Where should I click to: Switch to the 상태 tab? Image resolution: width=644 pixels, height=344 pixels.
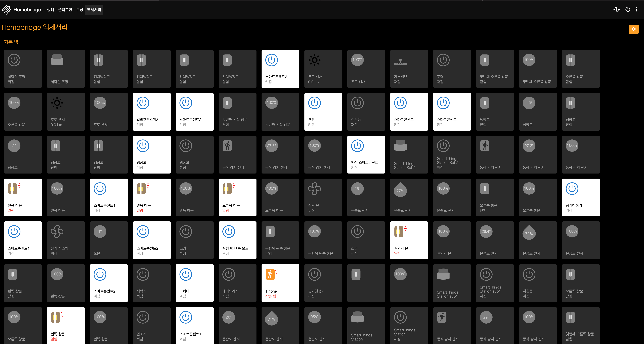50,10
